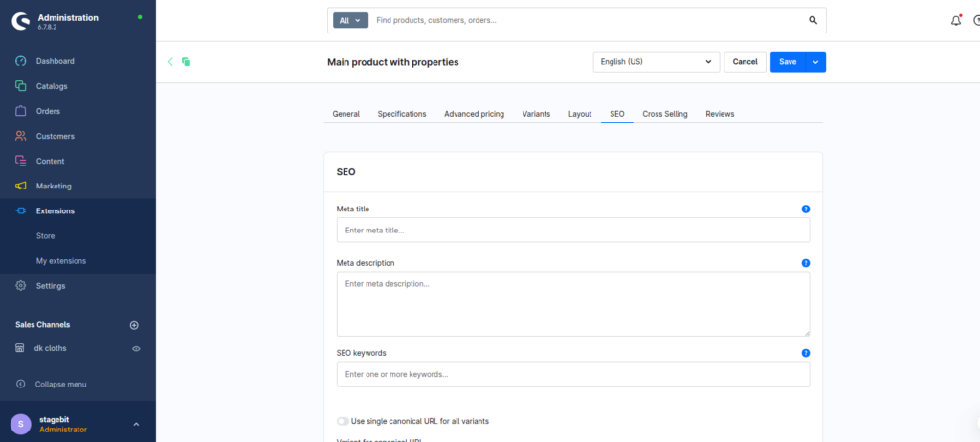Click the back arrow icon
The image size is (980, 442).
[170, 62]
